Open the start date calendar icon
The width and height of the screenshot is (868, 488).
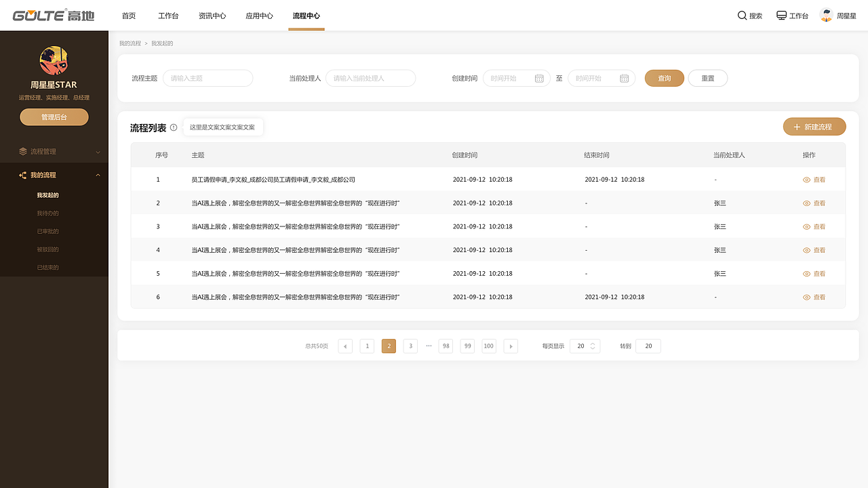539,79
